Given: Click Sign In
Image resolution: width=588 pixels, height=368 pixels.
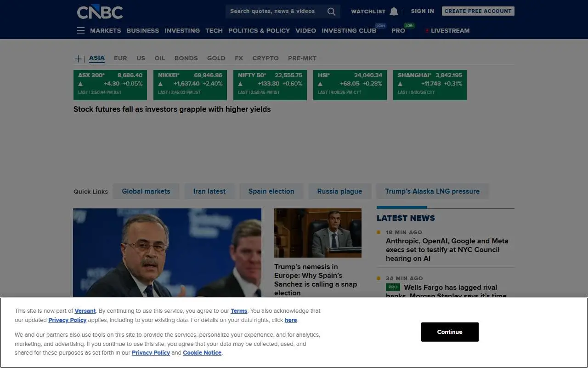Looking at the screenshot, I should point(423,11).
